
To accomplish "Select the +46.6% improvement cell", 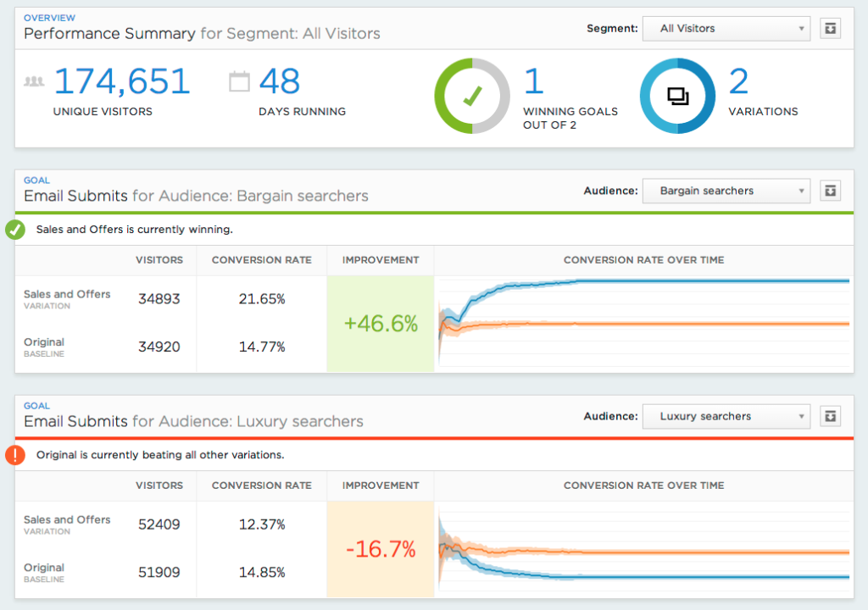I will pos(380,324).
